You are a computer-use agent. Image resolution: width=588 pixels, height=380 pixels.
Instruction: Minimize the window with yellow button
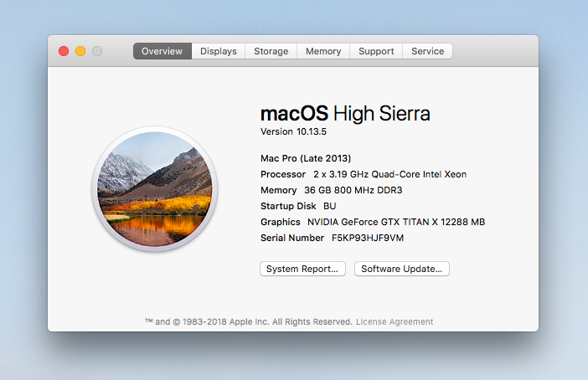80,51
